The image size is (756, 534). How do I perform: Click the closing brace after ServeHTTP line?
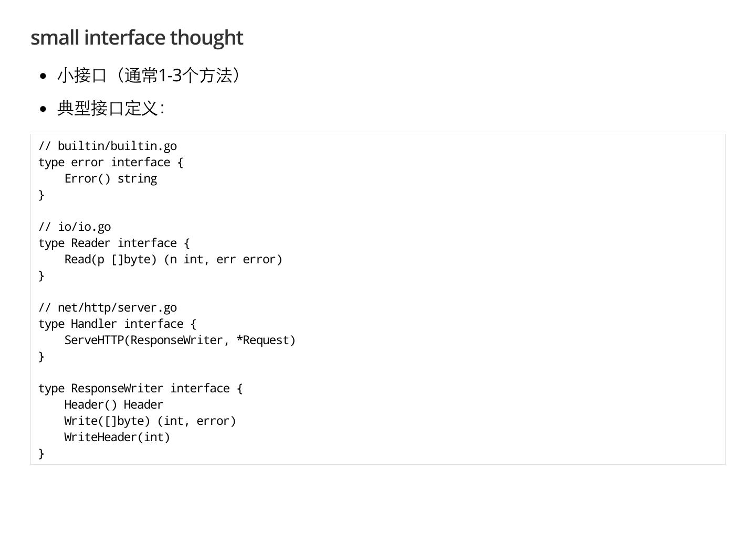[x=41, y=357]
